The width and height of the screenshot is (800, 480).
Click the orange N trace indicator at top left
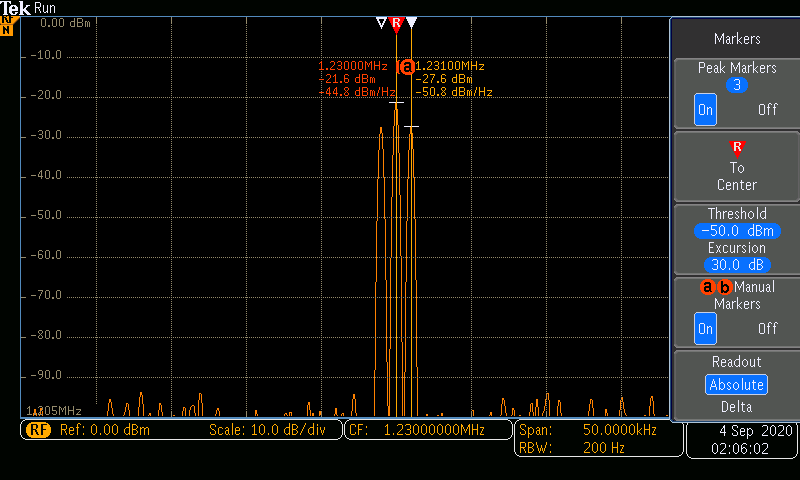pos(7,30)
